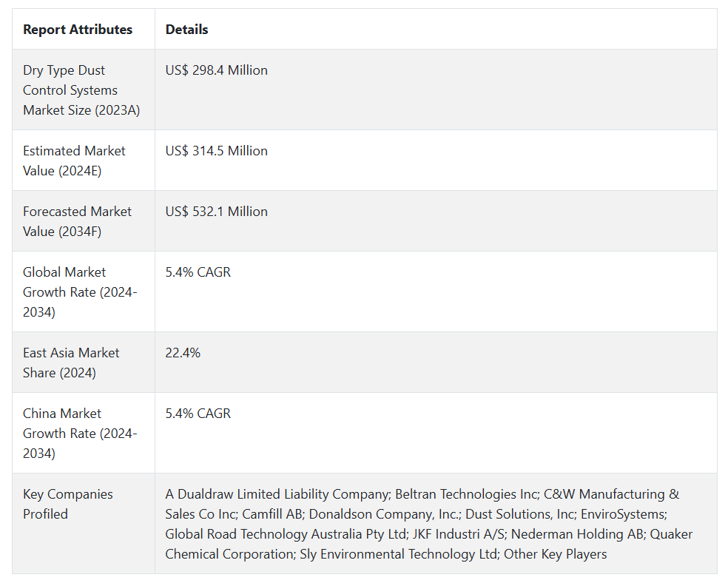Select the "Forecasted Market Value (2034F)" label
Screen dimensions: 728x583
(77, 221)
